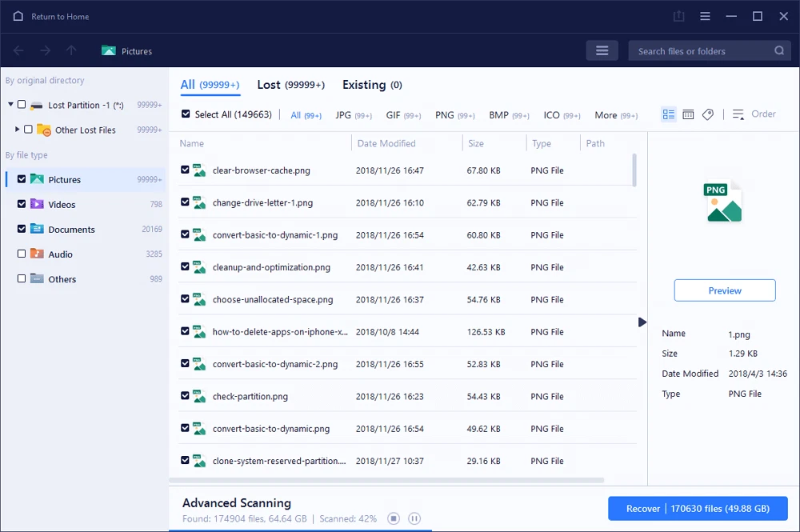Screen dimensions: 800x532
Task: Uncheck clear-browser-cache.png checkbox
Action: pos(186,170)
